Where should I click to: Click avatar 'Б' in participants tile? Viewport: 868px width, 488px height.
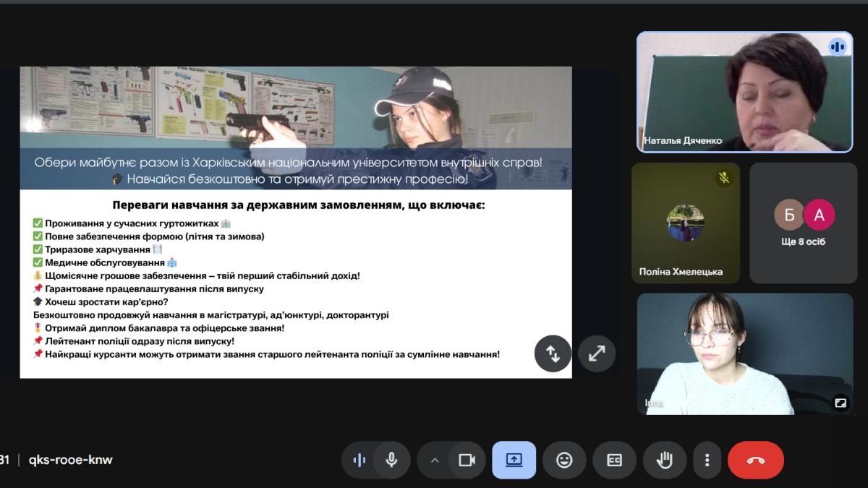[x=789, y=215]
